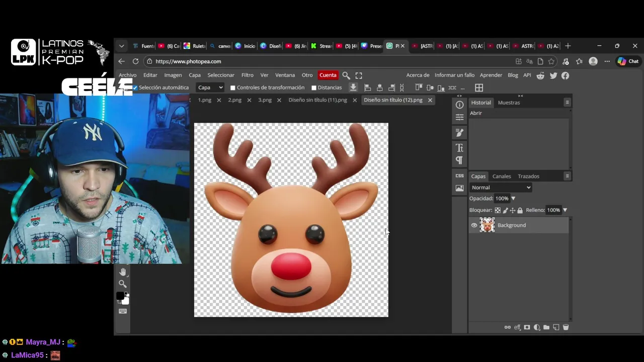Viewport: 644px width, 362px height.
Task: Open the Reddit link icon
Action: coord(540,75)
